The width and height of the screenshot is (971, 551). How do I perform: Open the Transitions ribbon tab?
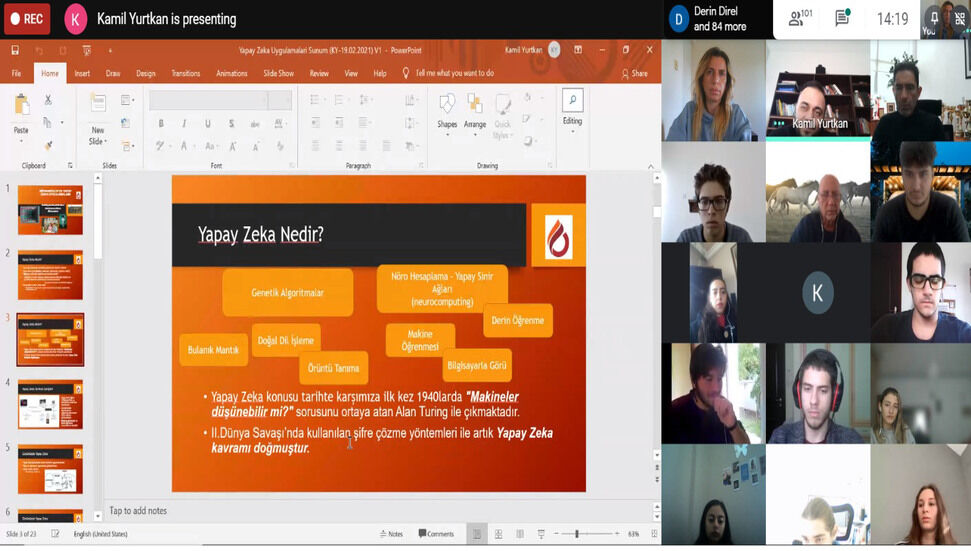pos(185,73)
